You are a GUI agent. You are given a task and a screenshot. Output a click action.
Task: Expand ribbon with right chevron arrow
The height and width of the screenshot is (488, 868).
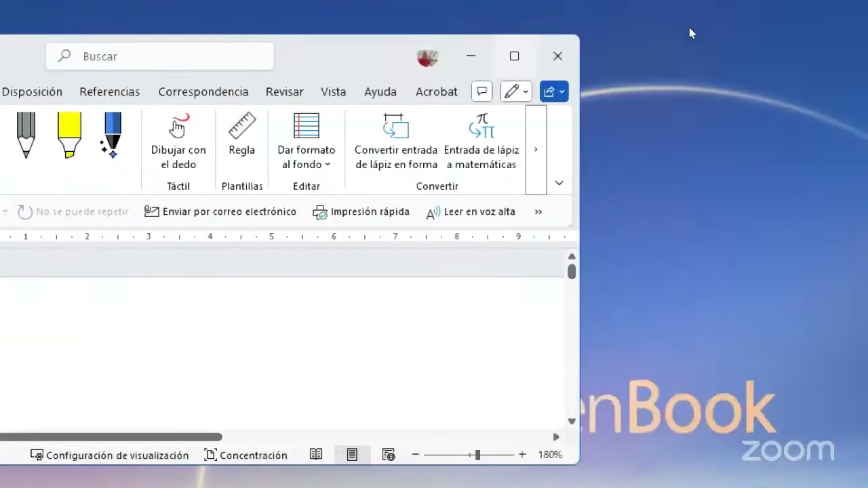[x=536, y=150]
